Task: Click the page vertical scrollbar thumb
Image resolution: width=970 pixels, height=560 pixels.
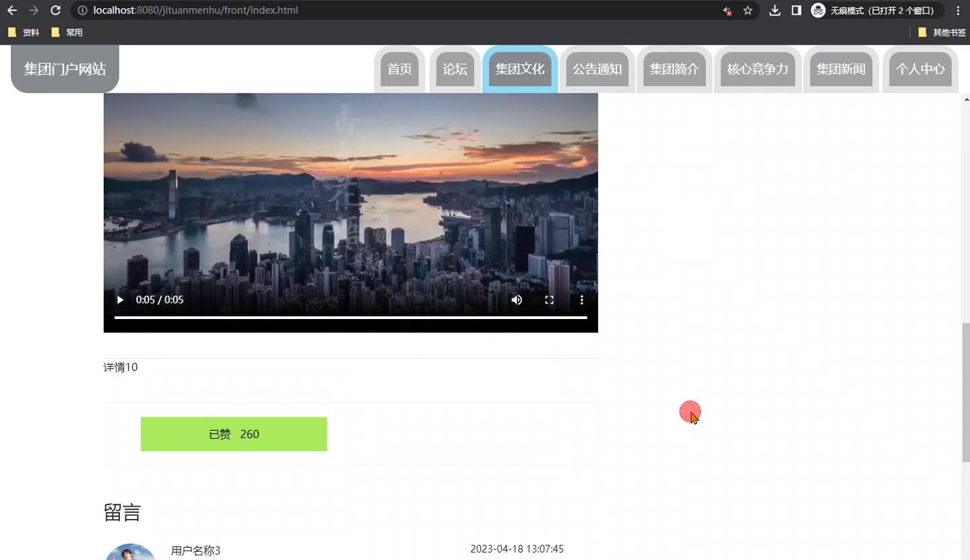Action: (966, 392)
